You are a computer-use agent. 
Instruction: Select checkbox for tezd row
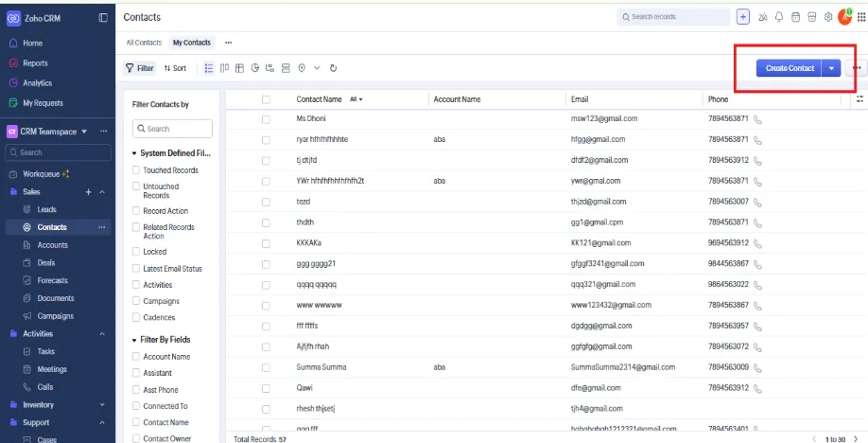point(266,203)
